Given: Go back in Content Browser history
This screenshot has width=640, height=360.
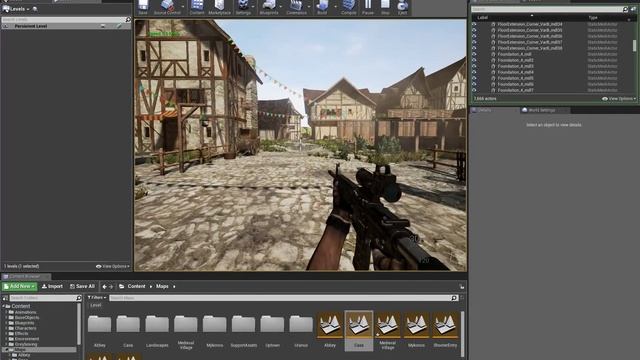Looking at the screenshot, I should click(x=104, y=287).
